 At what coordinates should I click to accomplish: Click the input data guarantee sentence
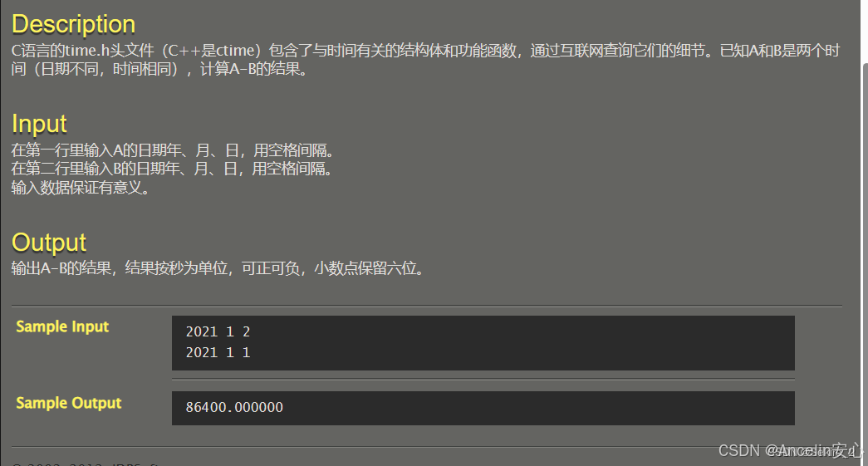coord(81,188)
